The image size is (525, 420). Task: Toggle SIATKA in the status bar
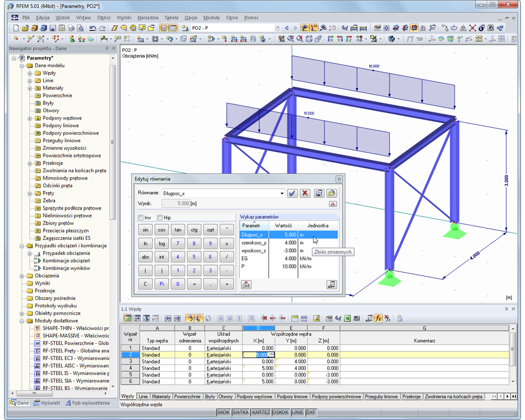[x=240, y=413]
